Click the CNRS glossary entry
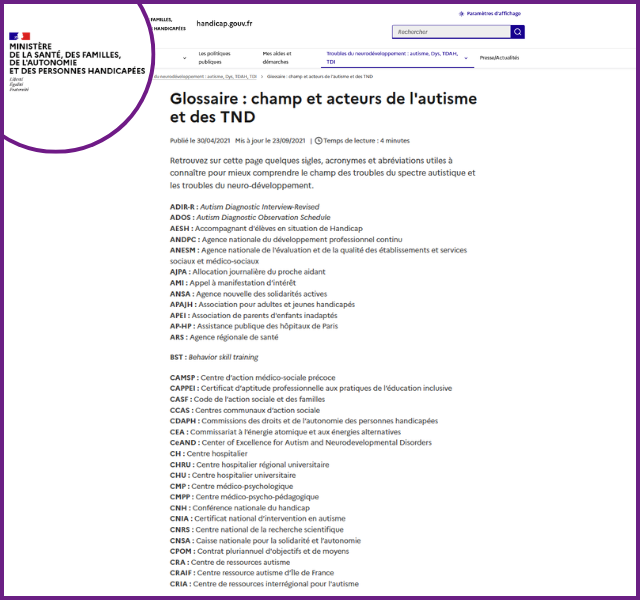 [x=257, y=529]
